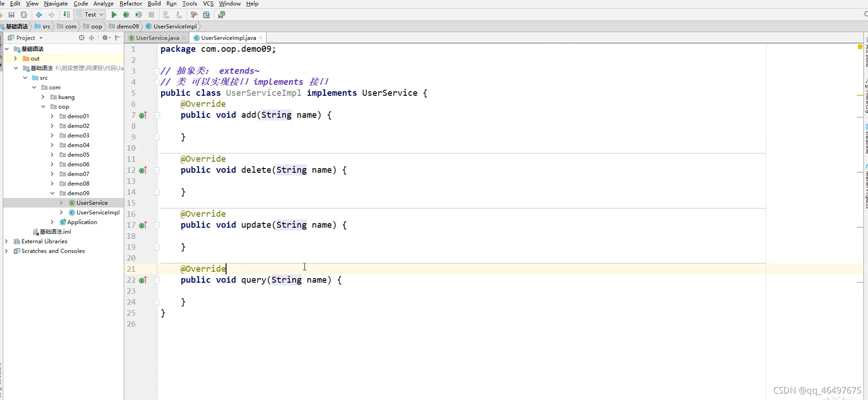Image resolution: width=868 pixels, height=400 pixels.
Task: Click the oop breadcrumb
Action: coord(93,27)
